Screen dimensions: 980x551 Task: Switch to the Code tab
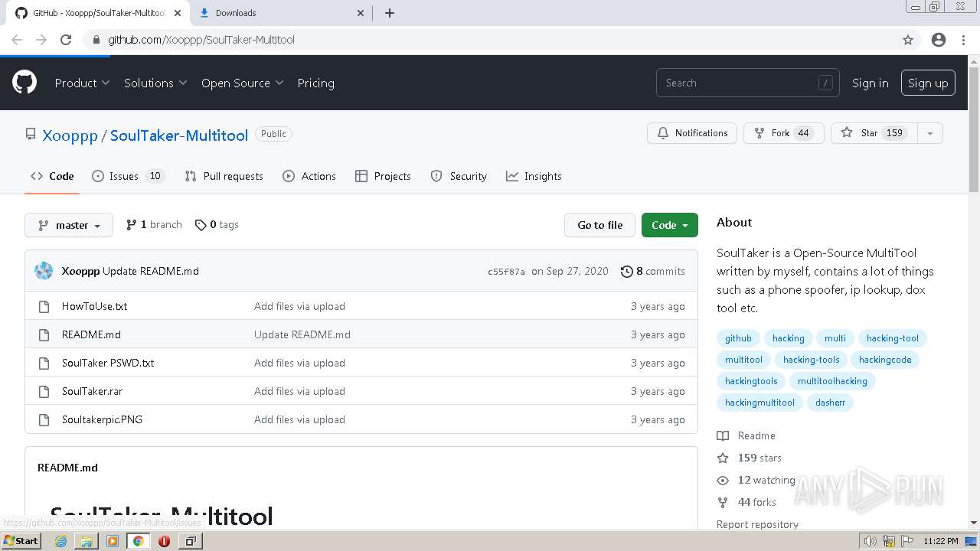coord(52,176)
